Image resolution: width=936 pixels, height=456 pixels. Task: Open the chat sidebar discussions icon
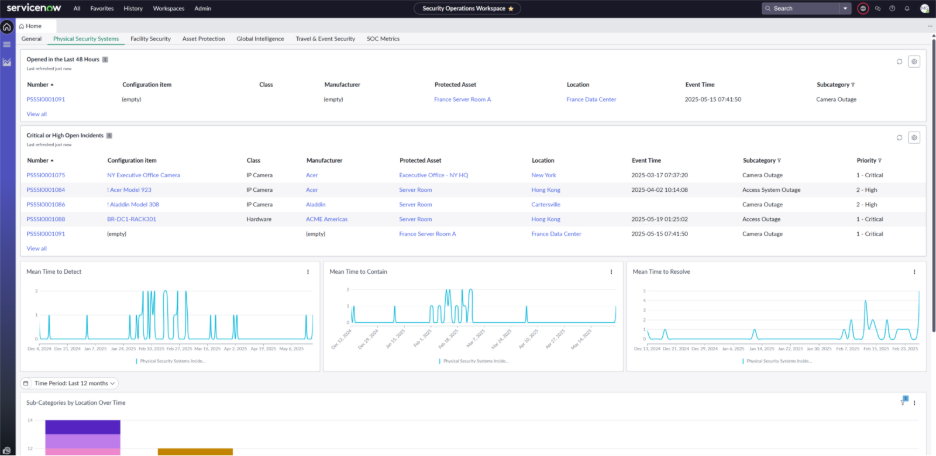tap(878, 8)
